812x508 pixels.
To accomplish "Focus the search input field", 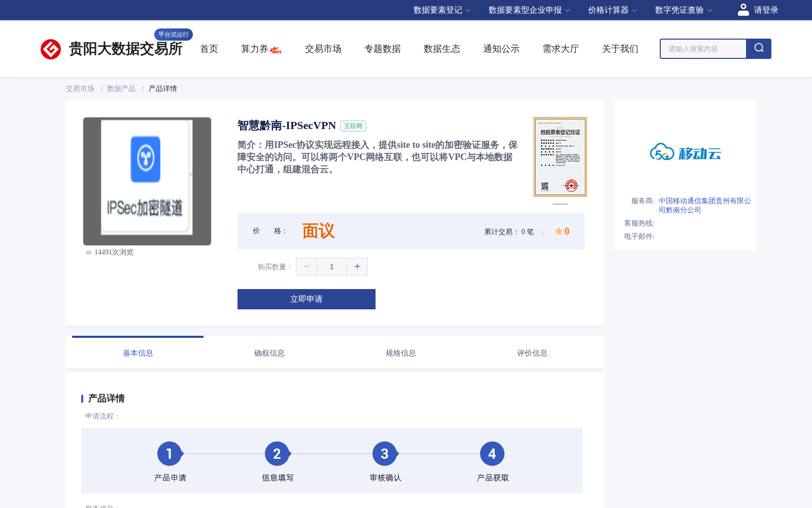I will 703,49.
